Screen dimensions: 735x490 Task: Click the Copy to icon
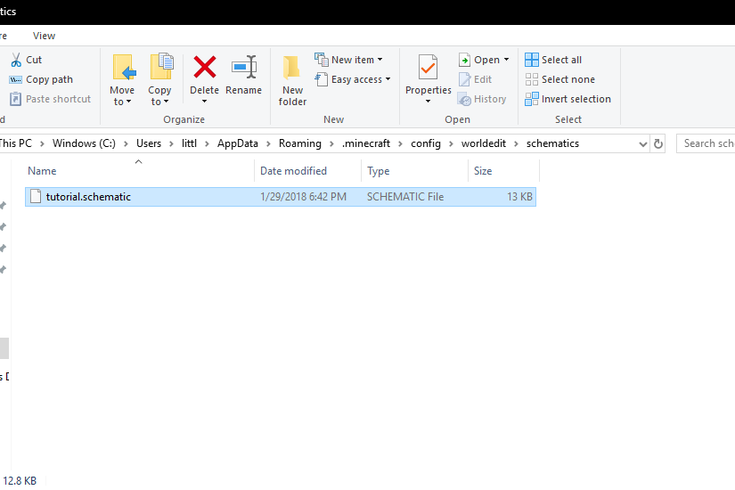point(160,68)
